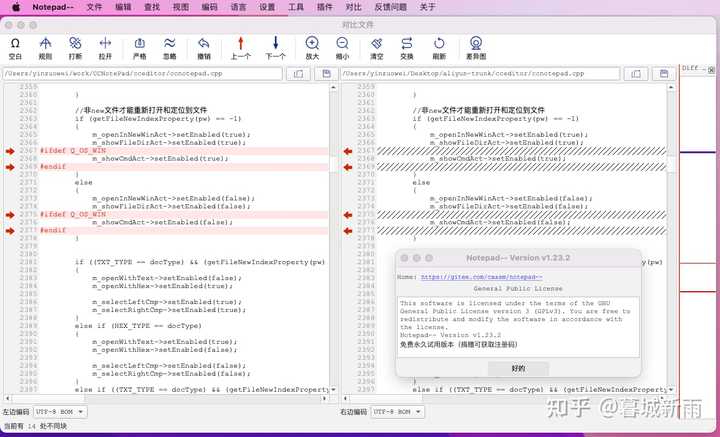Viewport: 720px width, 437px height.
Task: Open file browser for left path
Action: tap(298, 73)
